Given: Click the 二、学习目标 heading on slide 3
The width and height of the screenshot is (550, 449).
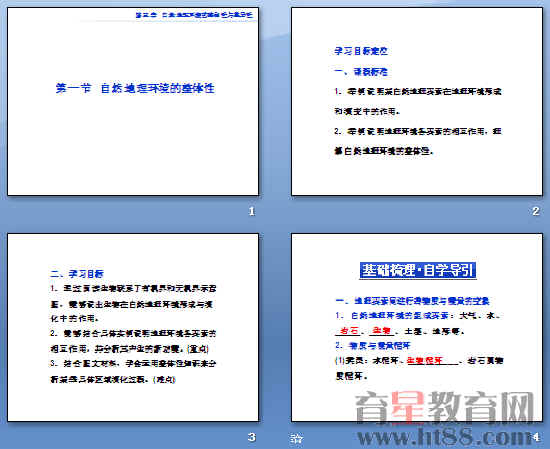Looking at the screenshot, I should coord(77,274).
